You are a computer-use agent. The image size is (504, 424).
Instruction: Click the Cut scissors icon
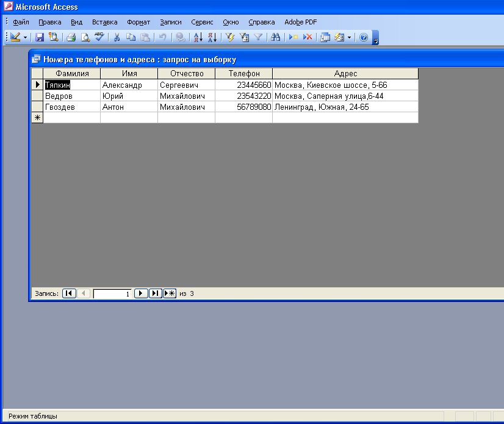[x=117, y=37]
